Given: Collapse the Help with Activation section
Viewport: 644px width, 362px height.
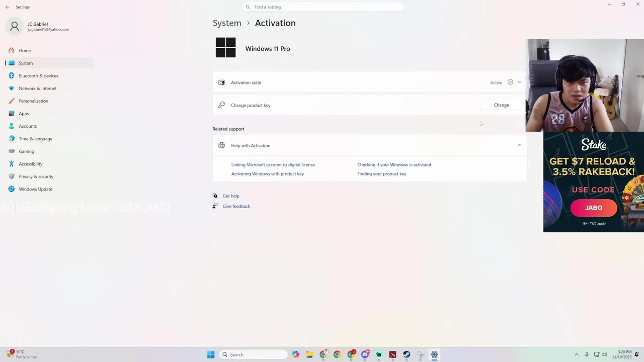Looking at the screenshot, I should click(x=519, y=145).
